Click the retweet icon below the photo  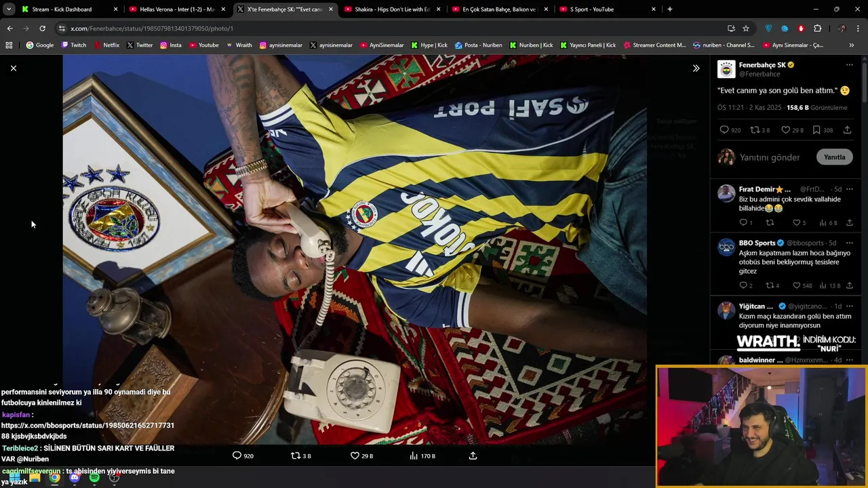click(x=295, y=455)
